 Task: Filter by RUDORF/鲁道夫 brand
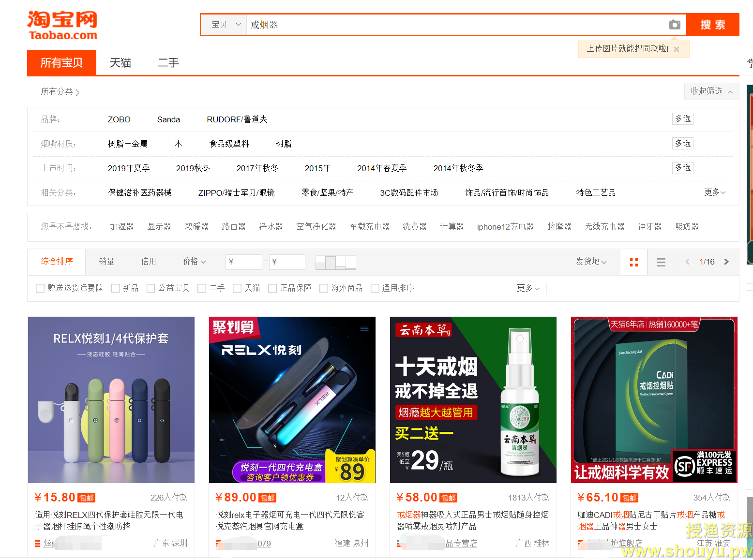click(x=237, y=119)
